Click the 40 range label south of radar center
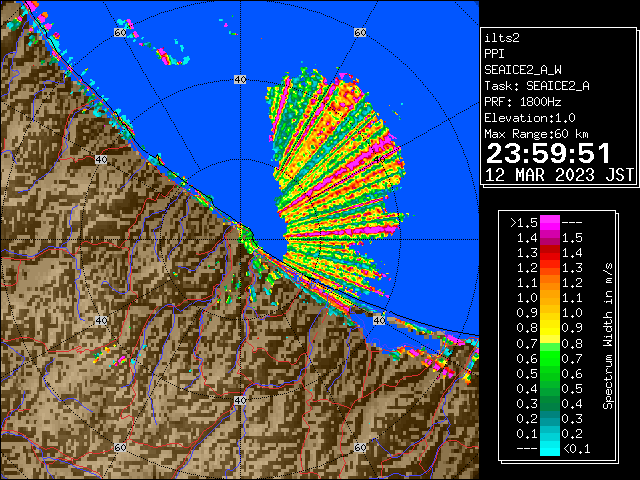 [x=240, y=400]
